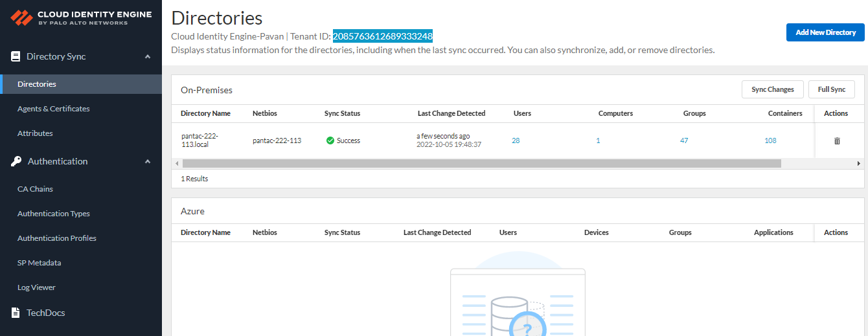868x336 pixels.
Task: Click the scrollbar left arrow in On-Premises table
Action: tap(176, 164)
